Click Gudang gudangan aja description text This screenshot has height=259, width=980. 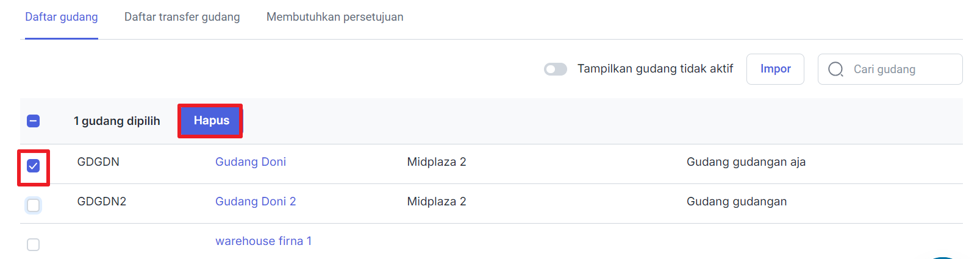(746, 162)
